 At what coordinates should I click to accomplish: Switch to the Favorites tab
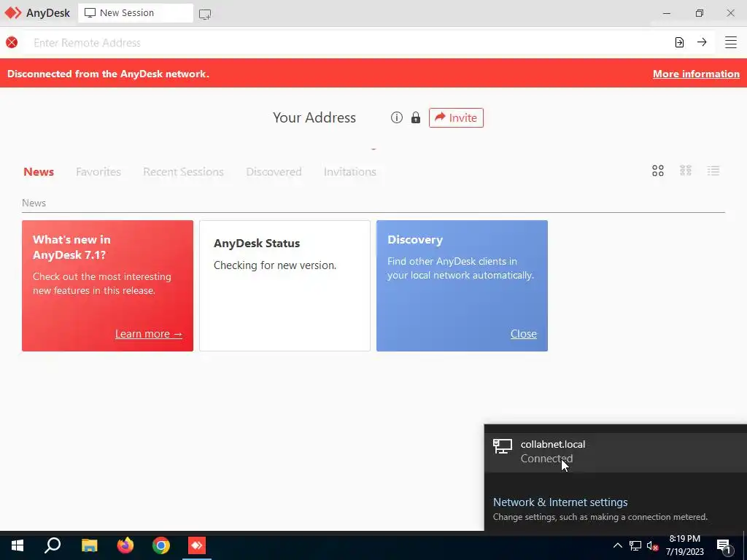coord(98,171)
